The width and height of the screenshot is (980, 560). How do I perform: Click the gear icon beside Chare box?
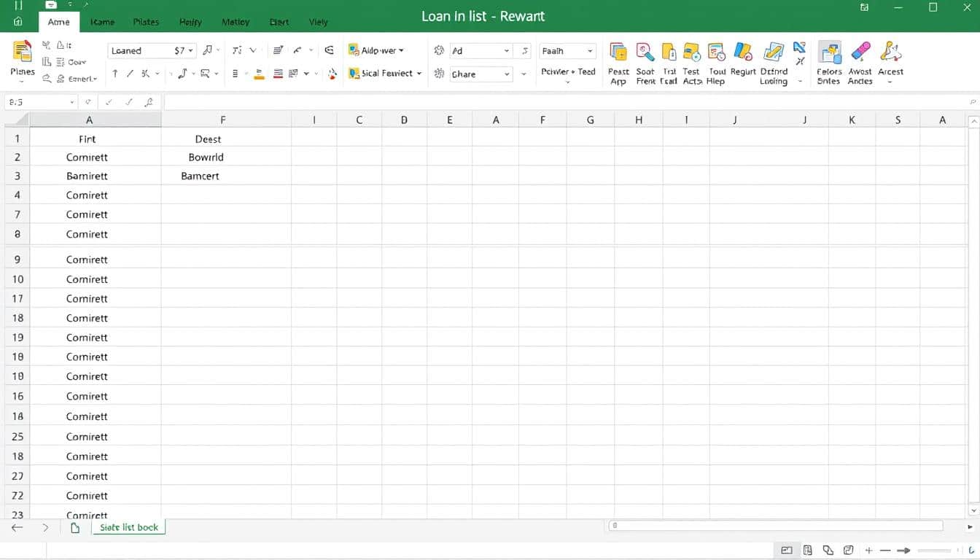click(x=439, y=74)
